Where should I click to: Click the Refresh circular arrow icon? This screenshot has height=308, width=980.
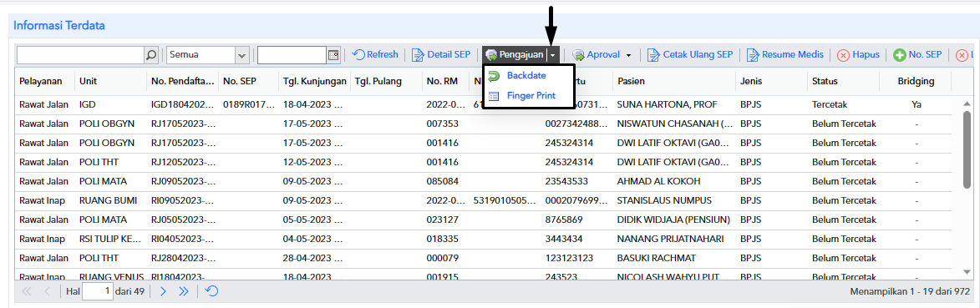point(358,54)
